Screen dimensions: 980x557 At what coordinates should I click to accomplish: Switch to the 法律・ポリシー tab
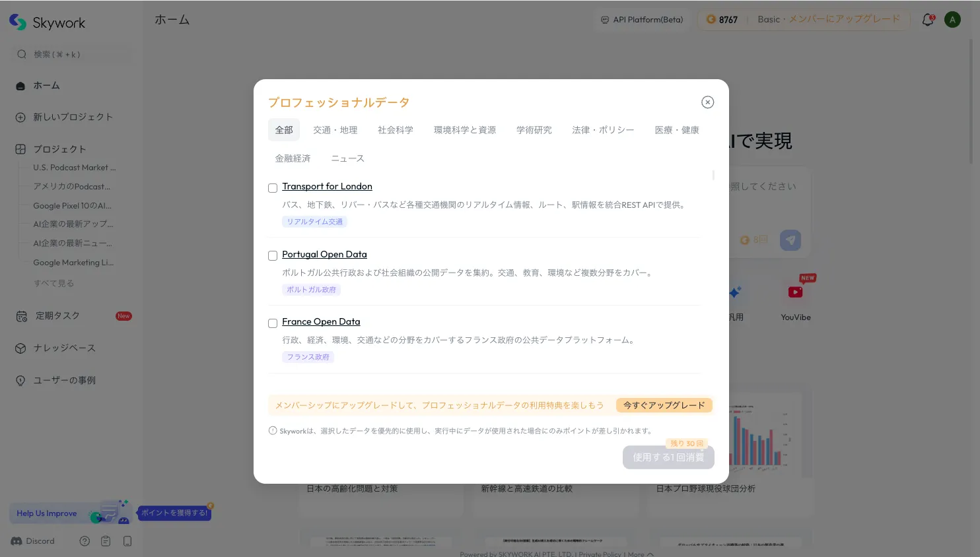click(x=603, y=130)
